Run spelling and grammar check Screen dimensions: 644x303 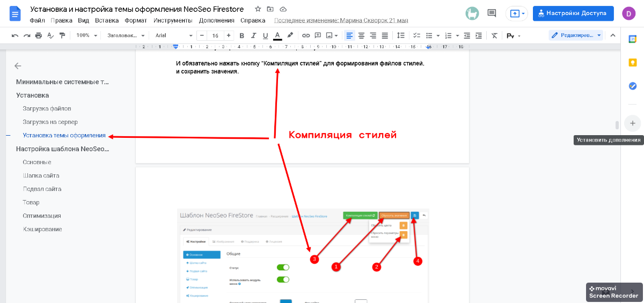coord(50,35)
